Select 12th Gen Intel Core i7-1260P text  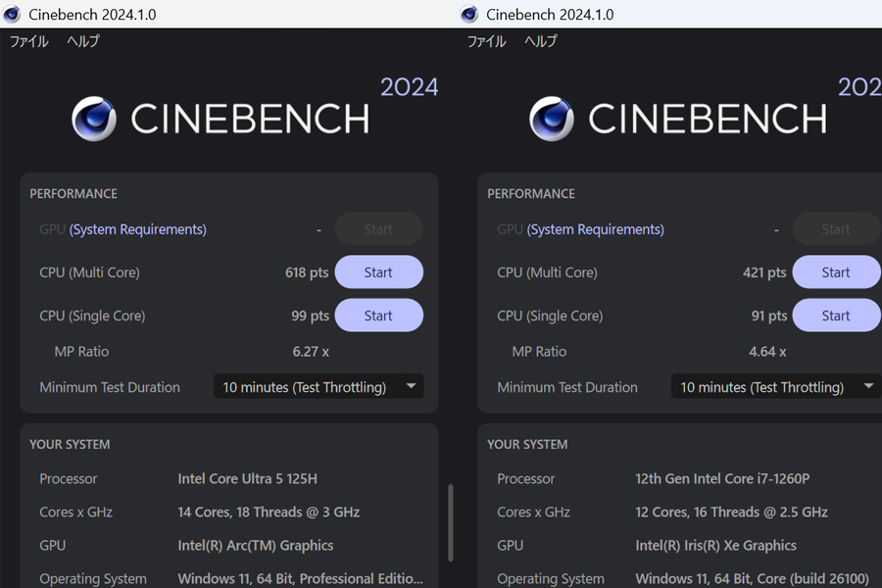pyautogui.click(x=722, y=479)
